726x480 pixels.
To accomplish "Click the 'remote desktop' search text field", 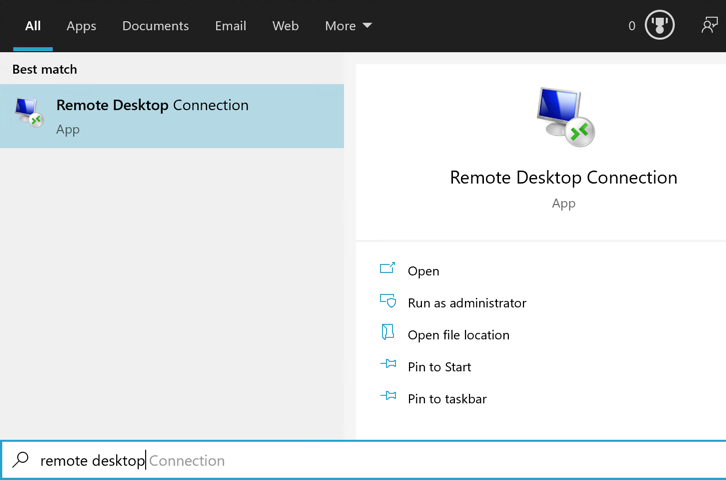I will pos(300,460).
